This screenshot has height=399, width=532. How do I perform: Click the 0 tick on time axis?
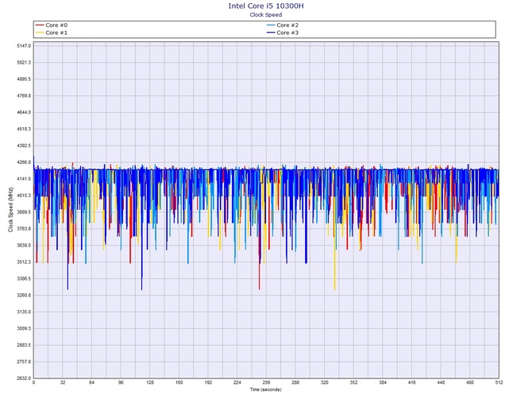(x=33, y=382)
